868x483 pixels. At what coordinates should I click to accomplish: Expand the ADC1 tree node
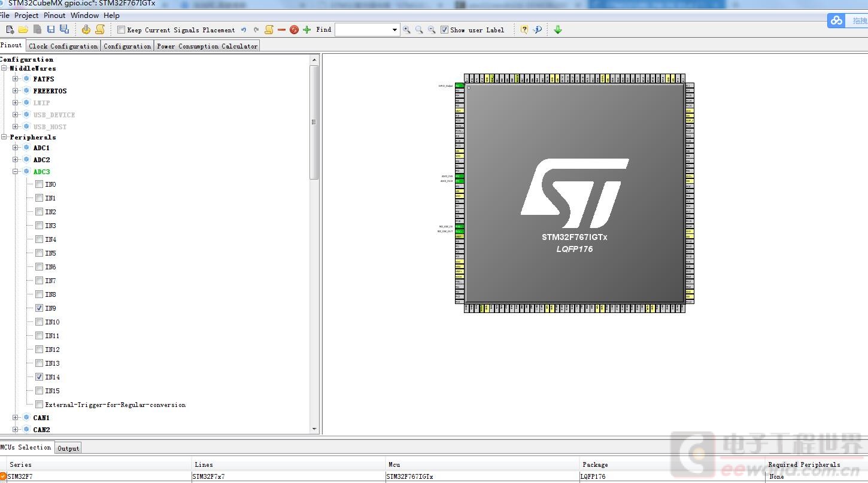[x=15, y=147]
